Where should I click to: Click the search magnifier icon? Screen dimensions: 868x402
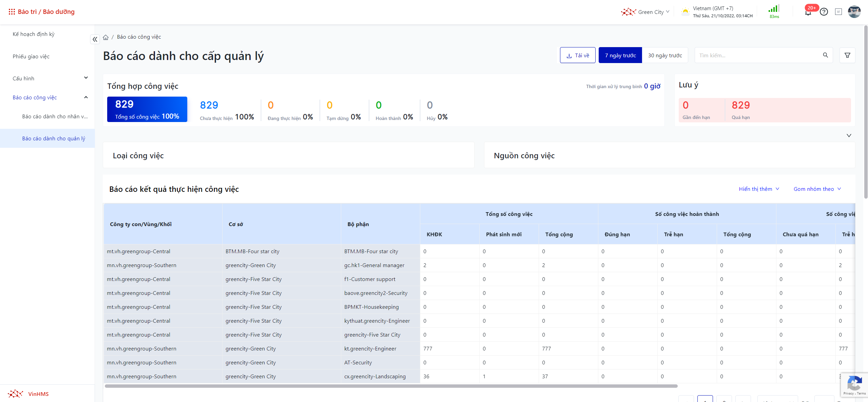pyautogui.click(x=825, y=55)
